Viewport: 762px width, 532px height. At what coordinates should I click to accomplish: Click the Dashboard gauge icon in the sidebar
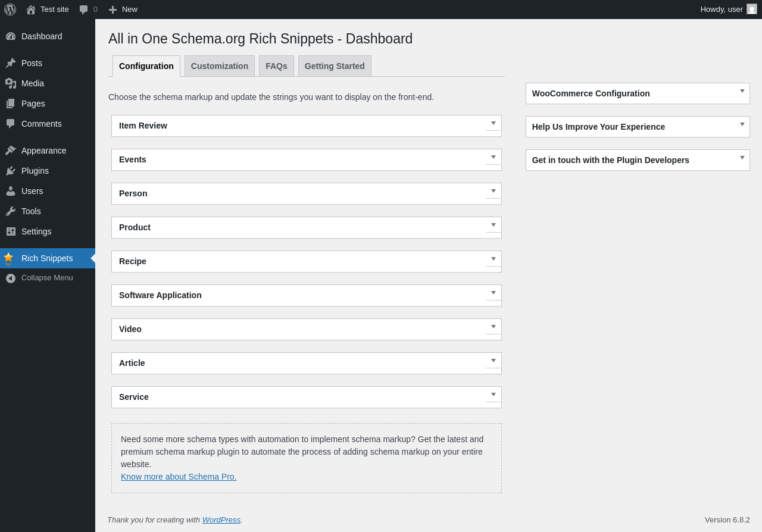11,36
